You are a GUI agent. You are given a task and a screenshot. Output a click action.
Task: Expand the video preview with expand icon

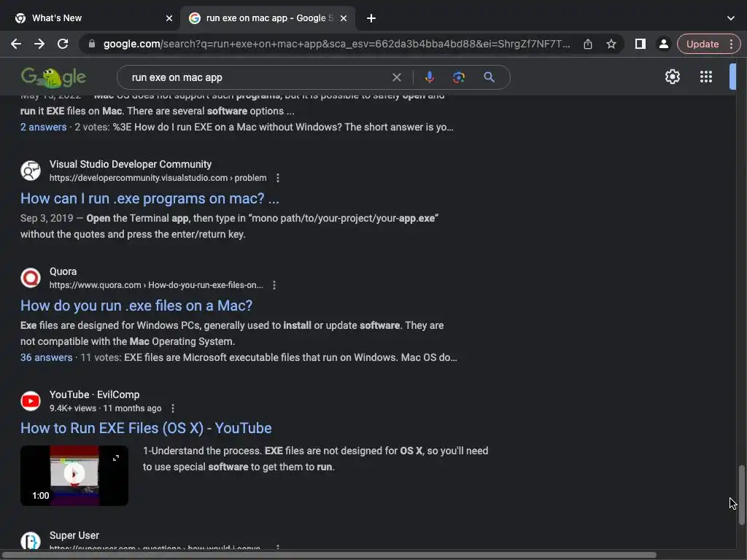coord(116,458)
